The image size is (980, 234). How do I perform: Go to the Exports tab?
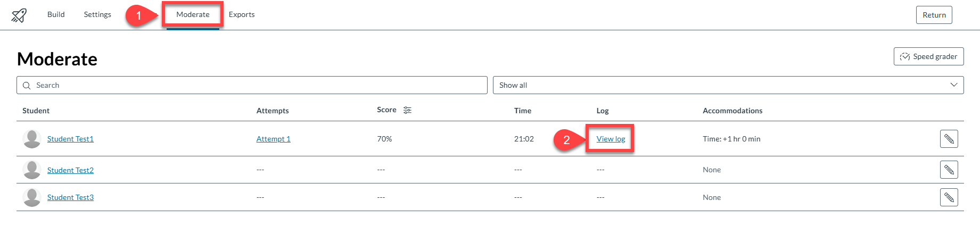(x=242, y=14)
